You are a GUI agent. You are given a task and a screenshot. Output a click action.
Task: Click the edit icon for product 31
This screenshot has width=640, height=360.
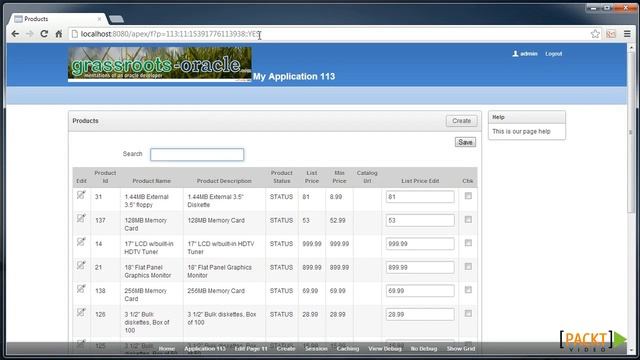(81, 195)
